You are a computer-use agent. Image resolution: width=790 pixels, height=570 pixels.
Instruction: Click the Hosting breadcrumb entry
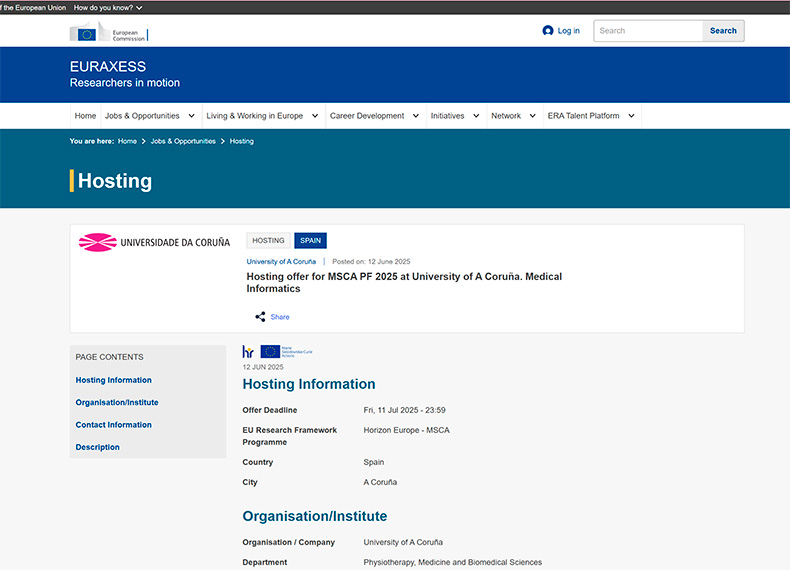[242, 141]
